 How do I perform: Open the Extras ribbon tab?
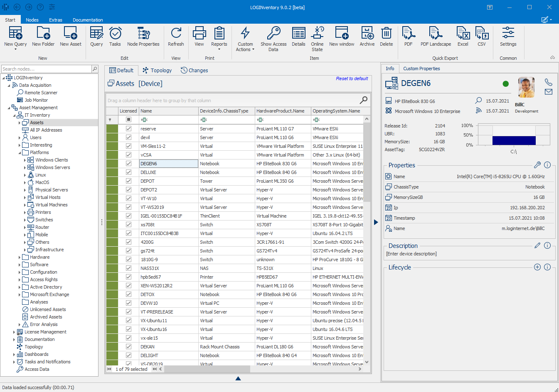click(56, 20)
